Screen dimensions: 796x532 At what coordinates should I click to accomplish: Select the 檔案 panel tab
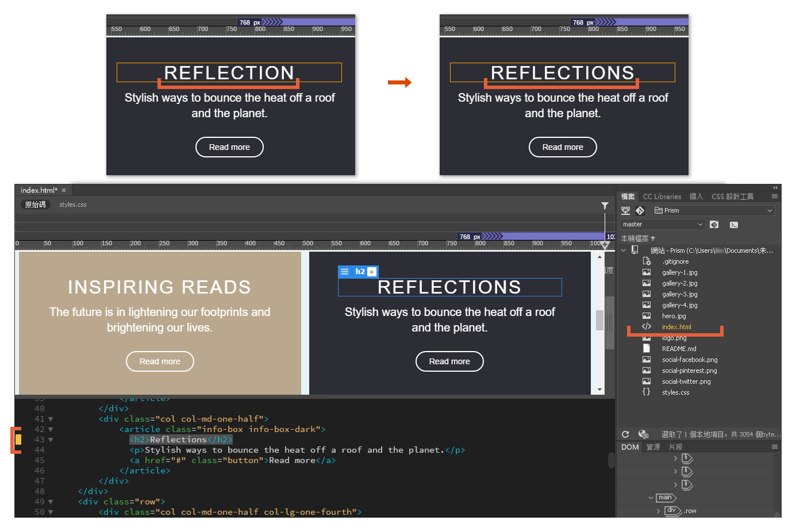[x=628, y=196]
